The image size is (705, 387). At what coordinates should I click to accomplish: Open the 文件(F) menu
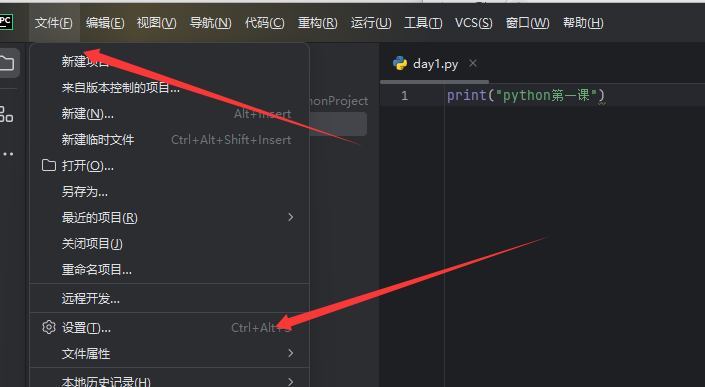(54, 23)
